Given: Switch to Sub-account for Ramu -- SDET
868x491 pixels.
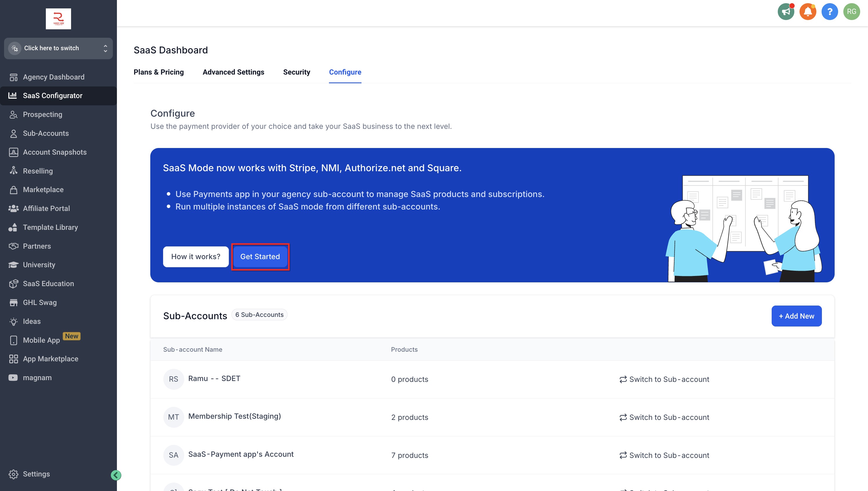Looking at the screenshot, I should [664, 379].
